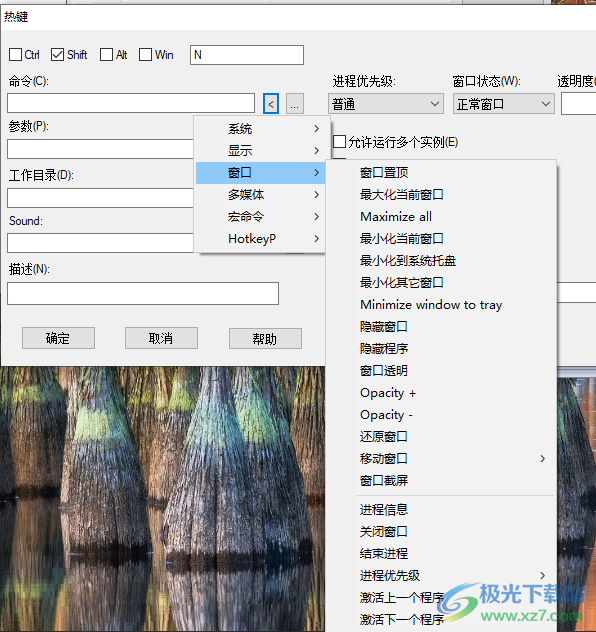Click the < predefined commands button
The width and height of the screenshot is (596, 632).
coord(271,104)
